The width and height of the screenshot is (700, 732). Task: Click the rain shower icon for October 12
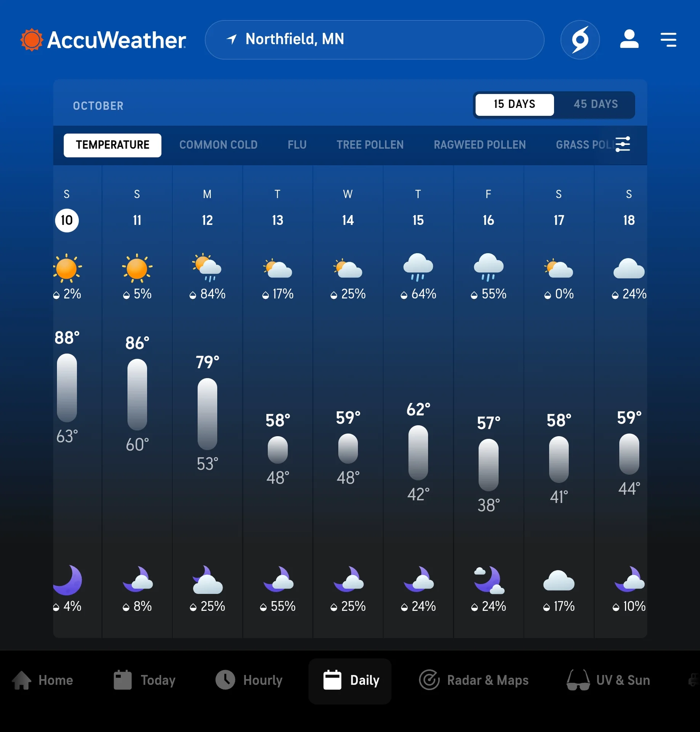pos(207,268)
